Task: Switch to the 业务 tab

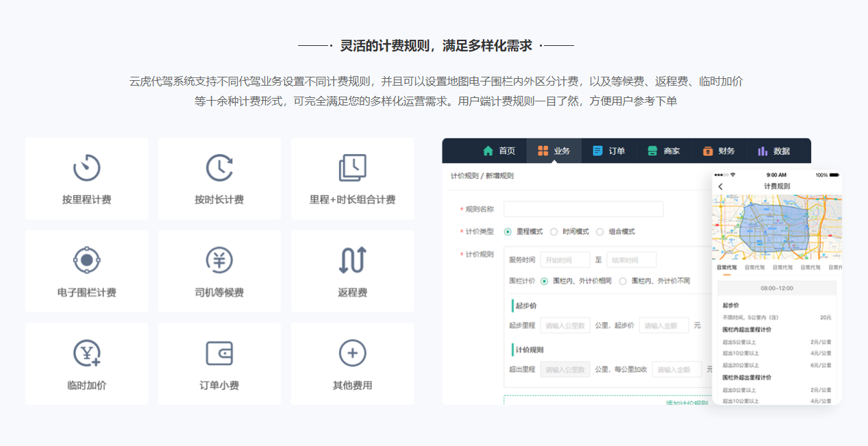Action: coord(554,151)
